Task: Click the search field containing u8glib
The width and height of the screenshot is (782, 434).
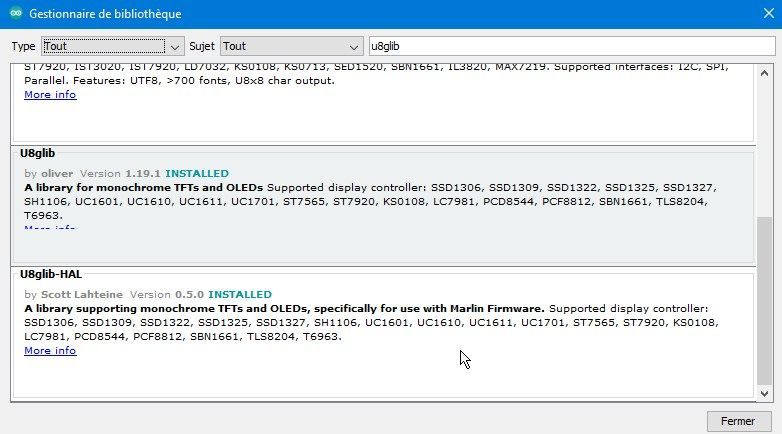Action: pos(572,46)
